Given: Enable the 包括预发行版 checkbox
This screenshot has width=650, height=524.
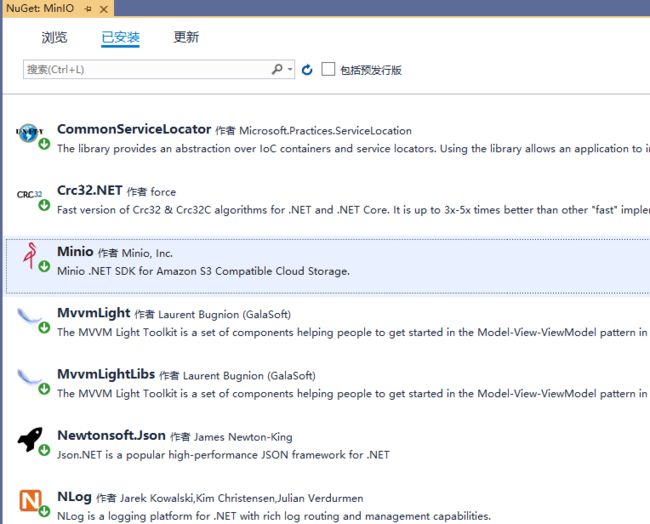Looking at the screenshot, I should pos(328,69).
